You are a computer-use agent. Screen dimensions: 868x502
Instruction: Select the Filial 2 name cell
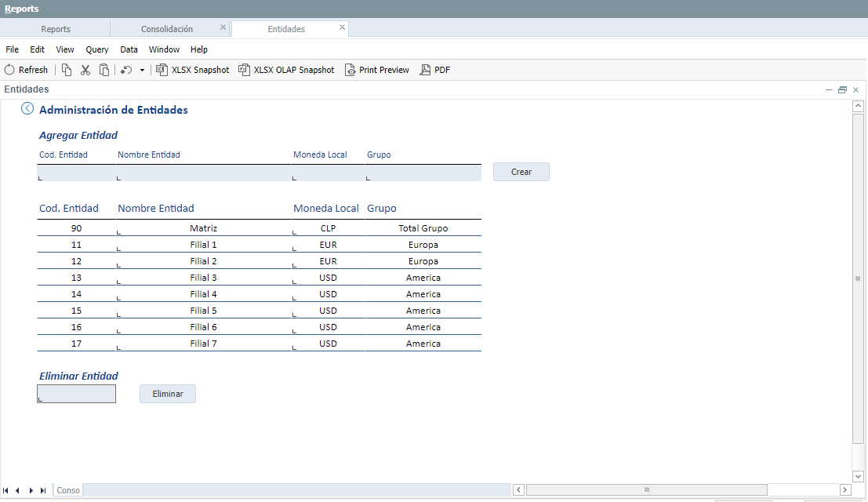pyautogui.click(x=203, y=261)
